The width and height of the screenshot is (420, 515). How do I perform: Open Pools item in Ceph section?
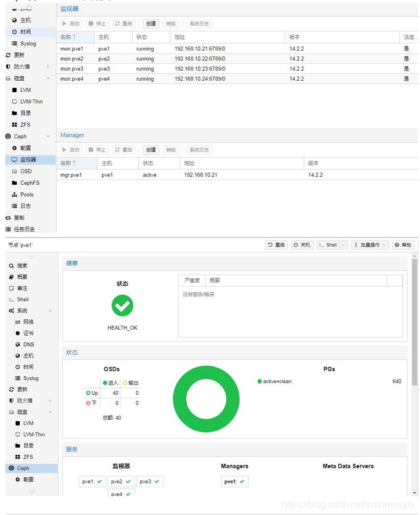pyautogui.click(x=23, y=195)
